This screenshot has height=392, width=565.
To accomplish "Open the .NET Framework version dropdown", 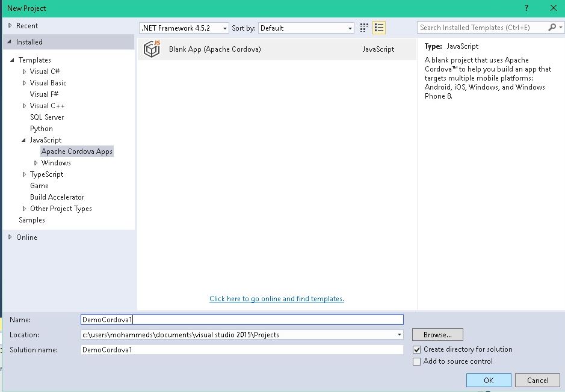I will [x=184, y=28].
